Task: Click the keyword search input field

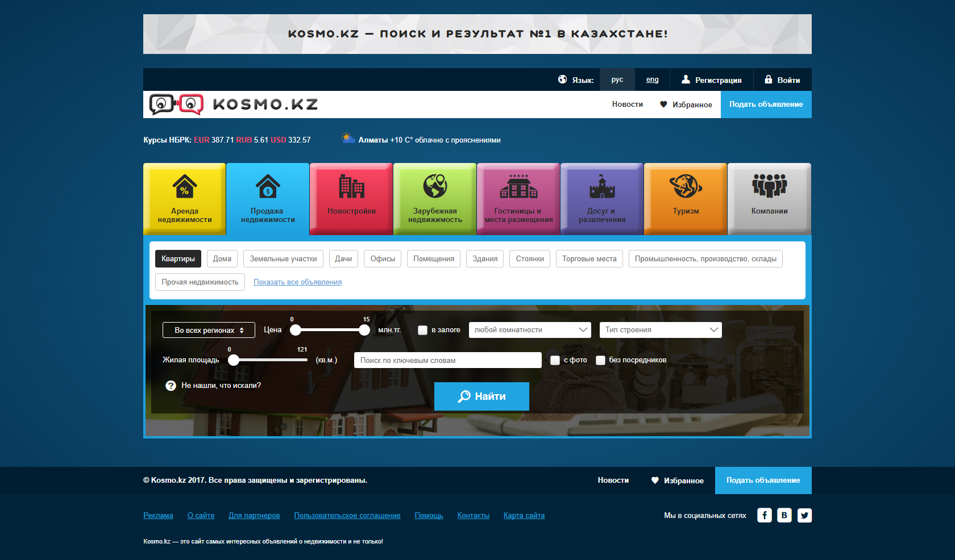Action: tap(448, 360)
